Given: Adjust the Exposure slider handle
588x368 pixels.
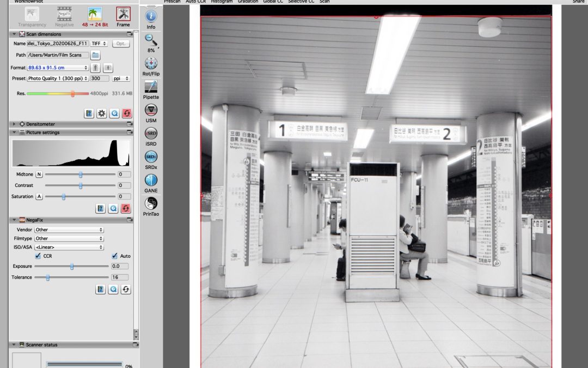Looking at the screenshot, I should pos(72,267).
